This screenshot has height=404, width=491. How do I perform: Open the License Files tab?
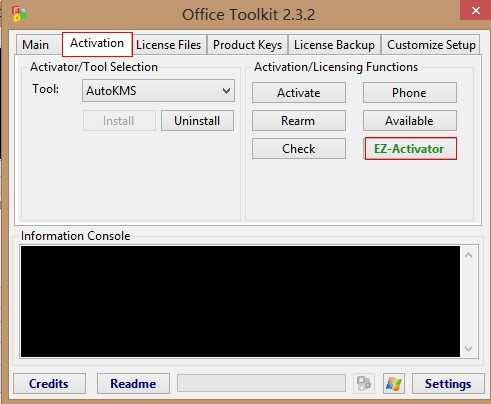tap(169, 45)
